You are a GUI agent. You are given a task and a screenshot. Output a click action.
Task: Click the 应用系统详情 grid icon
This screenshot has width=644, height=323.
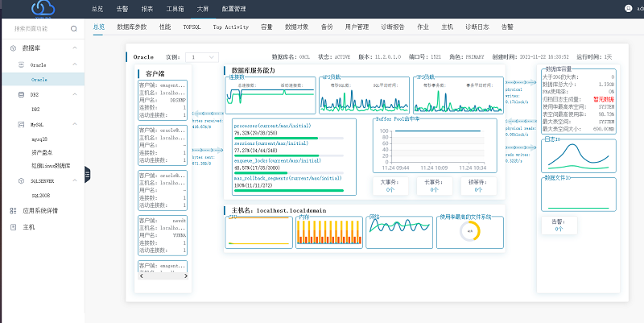point(14,210)
